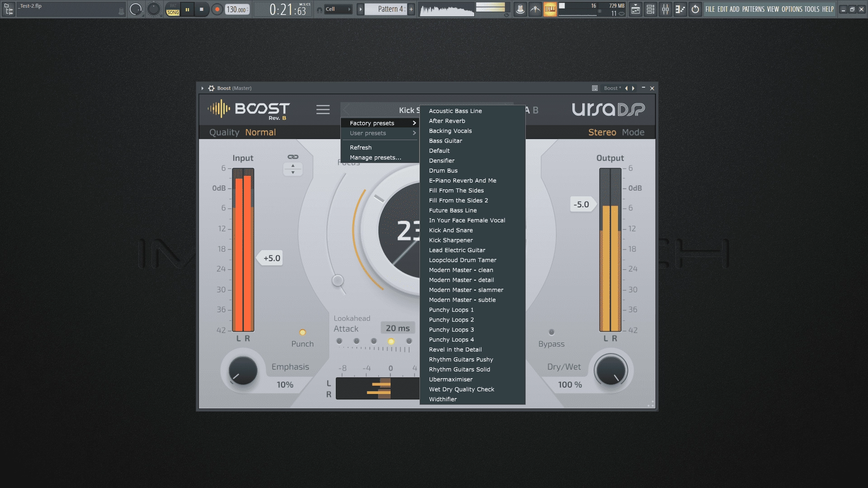The image size is (868, 488).
Task: Click the main volume knob in toolbar
Action: coord(135,9)
